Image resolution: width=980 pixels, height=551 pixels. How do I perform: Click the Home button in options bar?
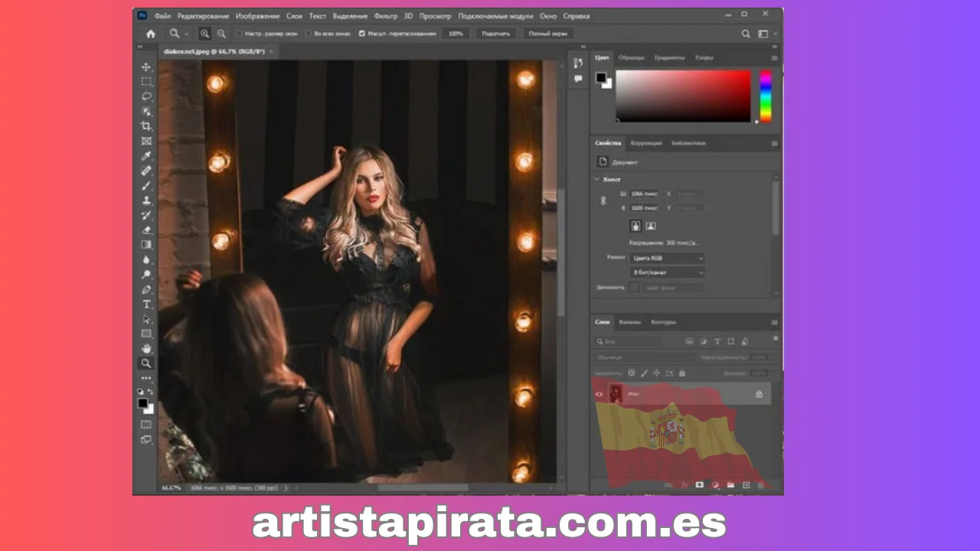pyautogui.click(x=150, y=34)
